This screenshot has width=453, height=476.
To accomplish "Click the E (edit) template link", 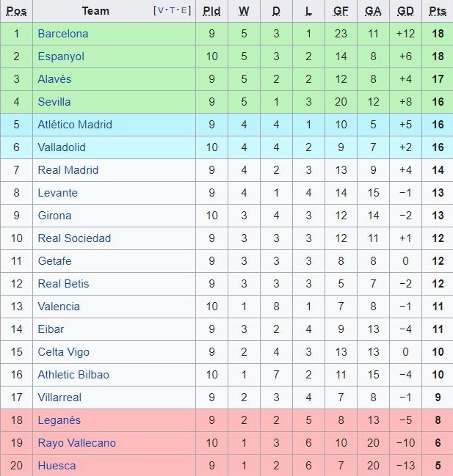I will 184,10.
